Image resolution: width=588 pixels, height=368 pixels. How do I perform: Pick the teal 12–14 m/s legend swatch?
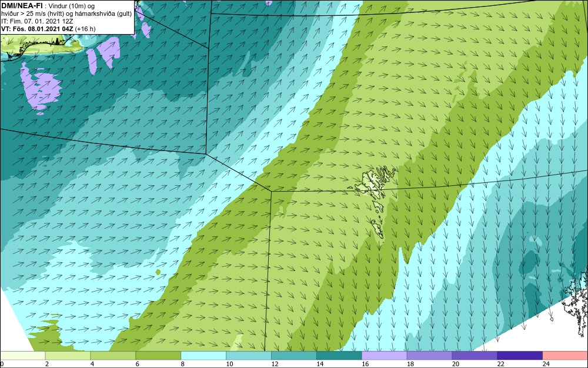(x=293, y=356)
